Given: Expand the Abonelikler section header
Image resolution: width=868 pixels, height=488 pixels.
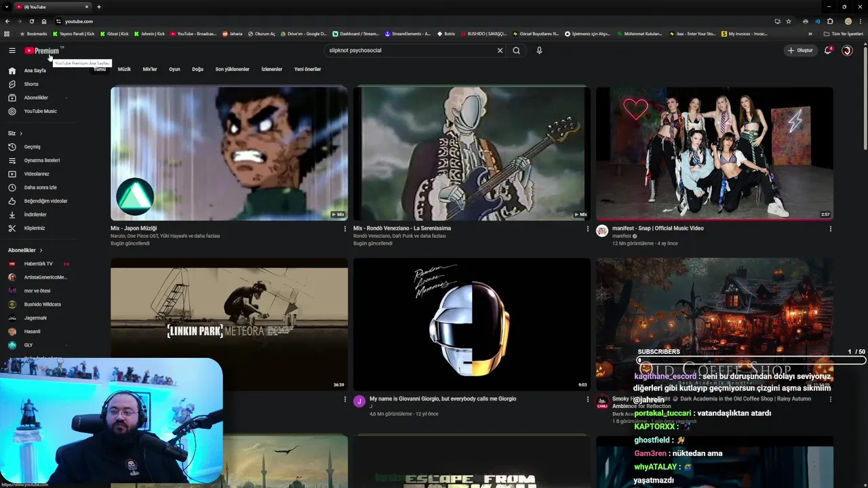Looking at the screenshot, I should tap(25, 250).
